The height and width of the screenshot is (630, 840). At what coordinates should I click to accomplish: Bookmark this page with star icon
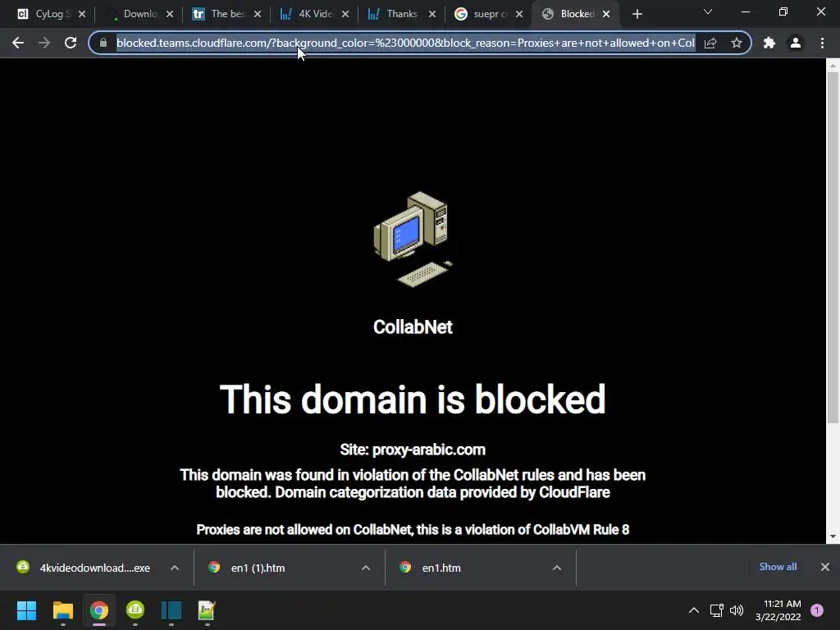737,43
